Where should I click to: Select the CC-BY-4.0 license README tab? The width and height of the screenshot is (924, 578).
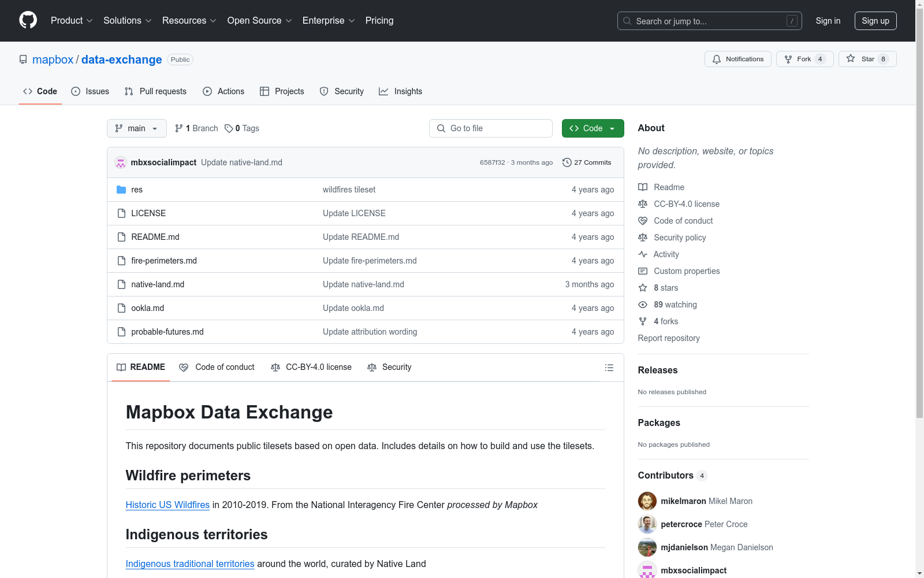(x=311, y=367)
